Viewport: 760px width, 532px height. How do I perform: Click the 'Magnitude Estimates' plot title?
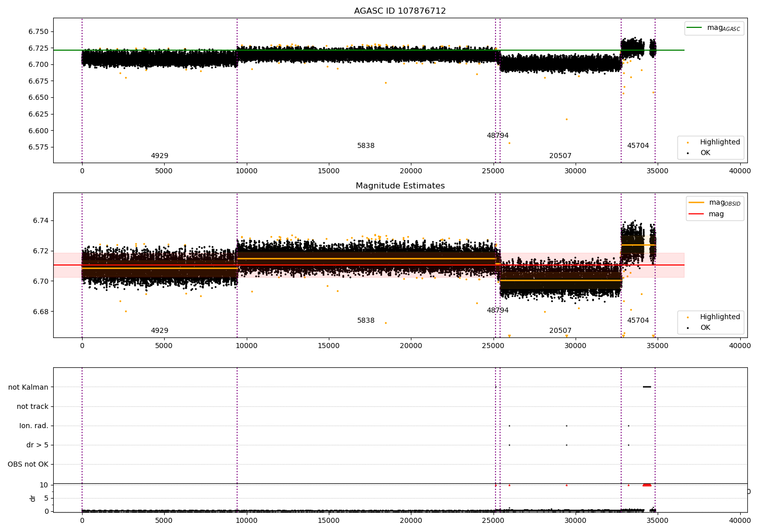[400, 186]
